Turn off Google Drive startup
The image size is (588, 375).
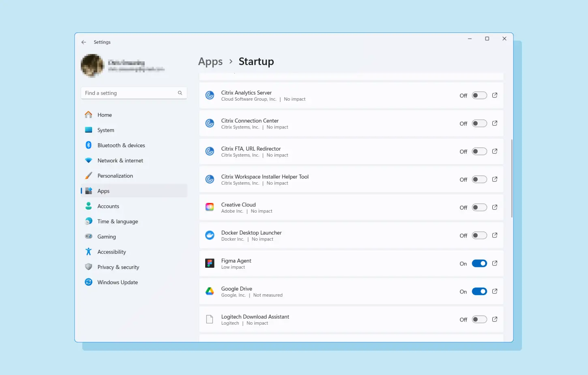(x=479, y=291)
